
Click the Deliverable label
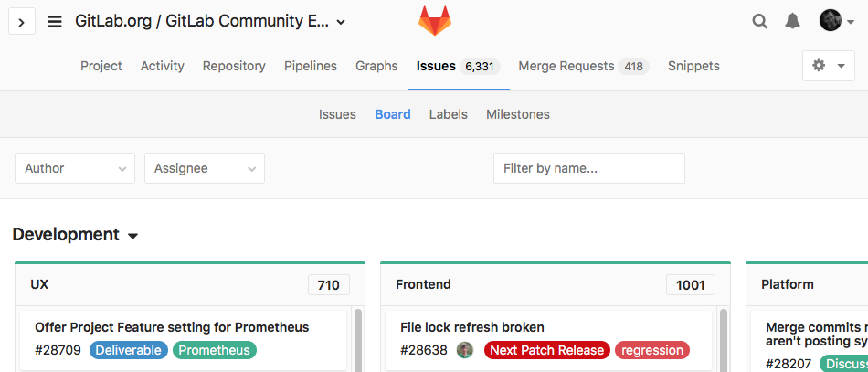[129, 350]
